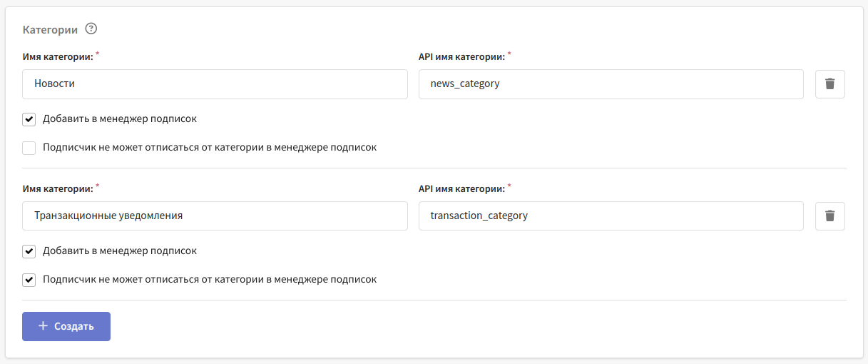Click the 'Подписчик не может отписаться' label text under news_category
Image resolution: width=868 pixels, height=364 pixels.
(x=209, y=148)
